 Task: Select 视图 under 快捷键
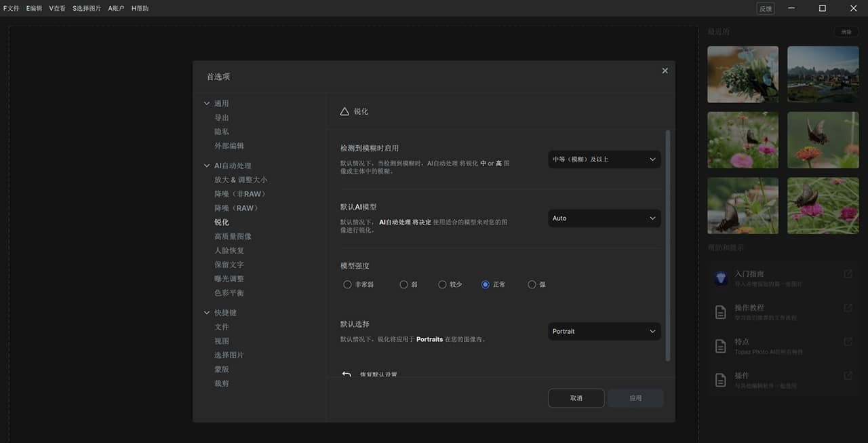pos(222,341)
